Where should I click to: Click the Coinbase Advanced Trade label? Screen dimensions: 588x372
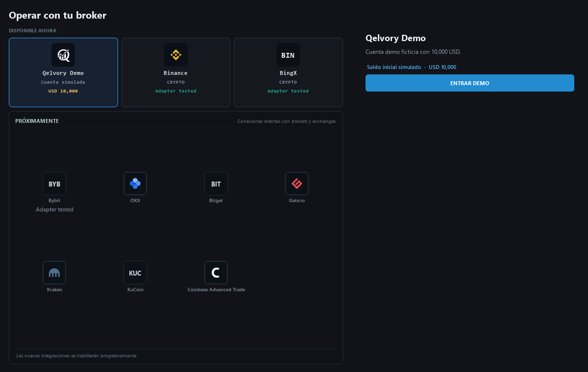pyautogui.click(x=216, y=290)
